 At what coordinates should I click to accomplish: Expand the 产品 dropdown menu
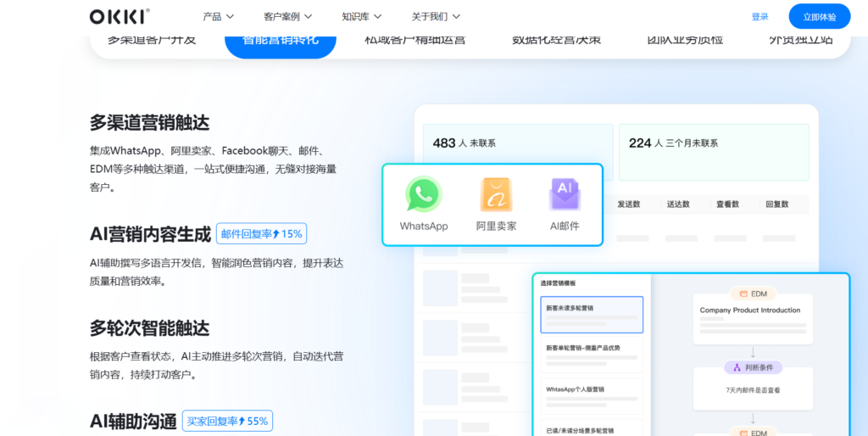pos(218,16)
